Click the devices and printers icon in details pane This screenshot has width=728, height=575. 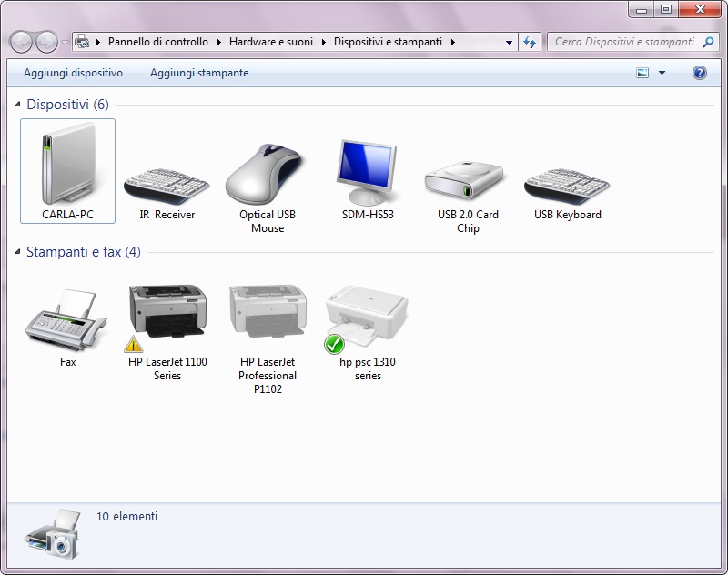53,534
